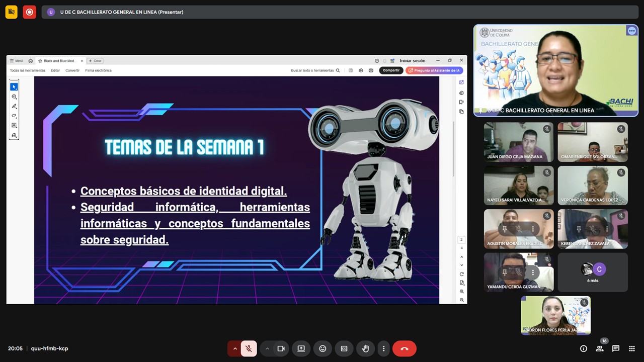Click the present screen icon
Image resolution: width=644 pixels, height=362 pixels.
tap(301, 348)
